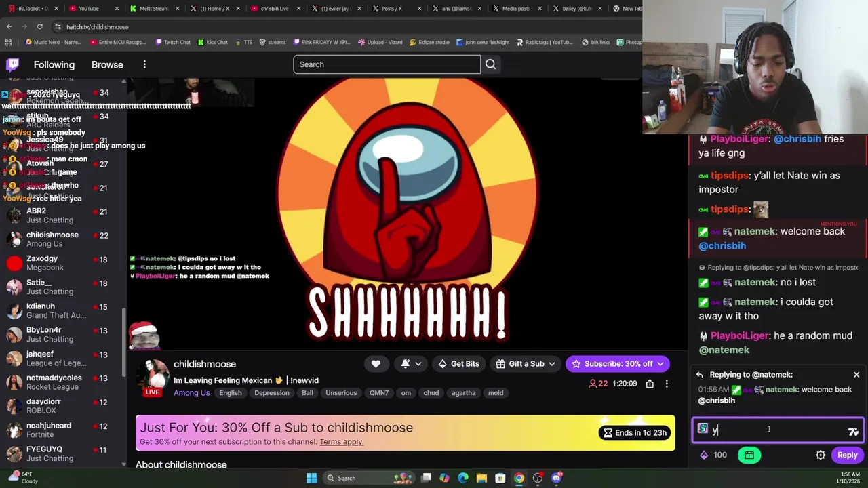Click the Get Bits button
The width and height of the screenshot is (868, 488).
coord(458,364)
